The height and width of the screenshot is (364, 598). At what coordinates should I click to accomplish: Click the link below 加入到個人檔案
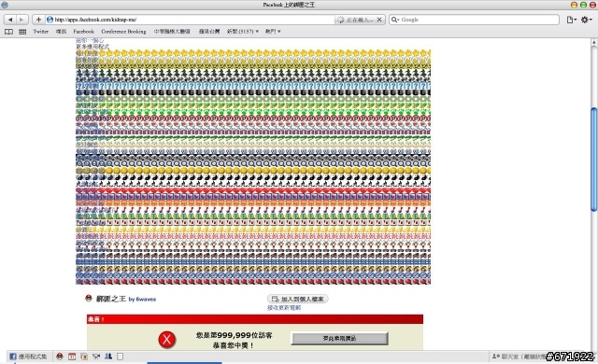(x=284, y=308)
